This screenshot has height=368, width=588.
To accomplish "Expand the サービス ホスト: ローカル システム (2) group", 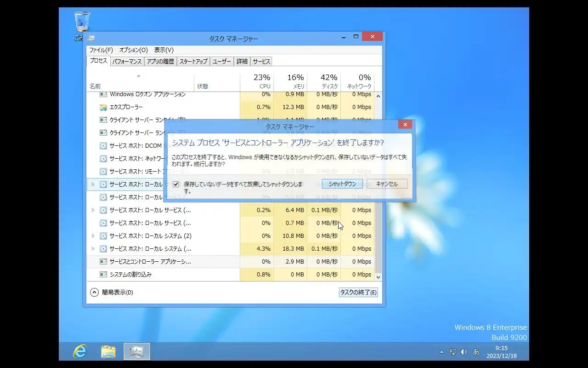I will point(93,236).
